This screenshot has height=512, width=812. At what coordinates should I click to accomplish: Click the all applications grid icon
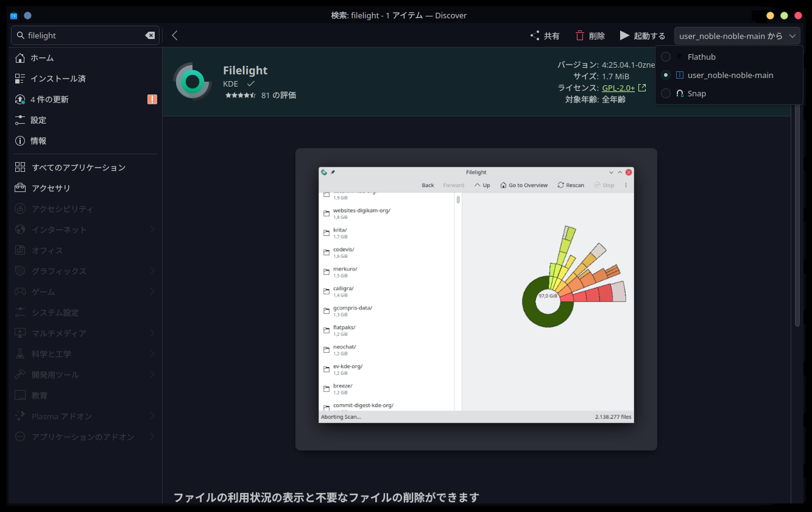point(20,167)
